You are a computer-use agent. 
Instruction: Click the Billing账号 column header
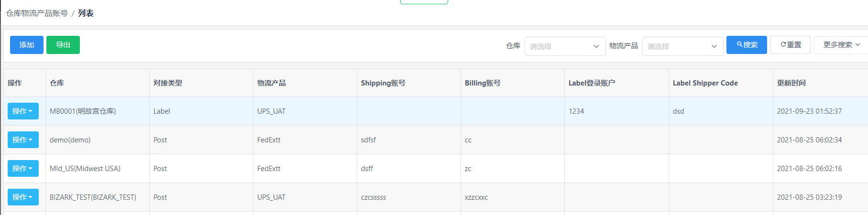[483, 83]
